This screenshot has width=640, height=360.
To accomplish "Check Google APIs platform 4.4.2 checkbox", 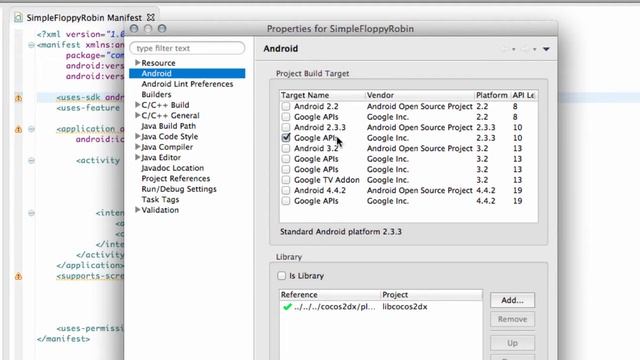I will tap(286, 201).
